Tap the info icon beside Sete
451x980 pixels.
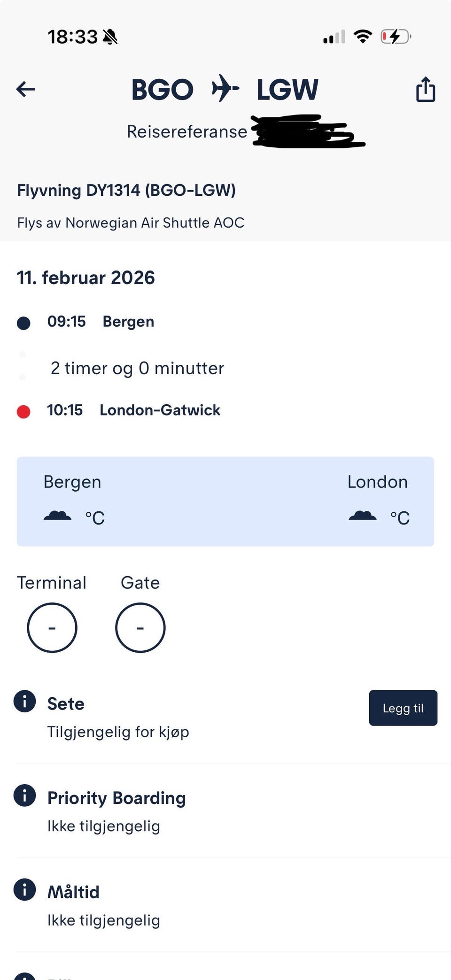point(25,702)
